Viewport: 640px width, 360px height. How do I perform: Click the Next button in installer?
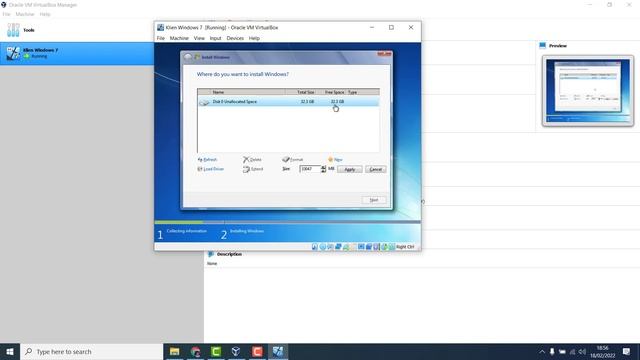(374, 200)
